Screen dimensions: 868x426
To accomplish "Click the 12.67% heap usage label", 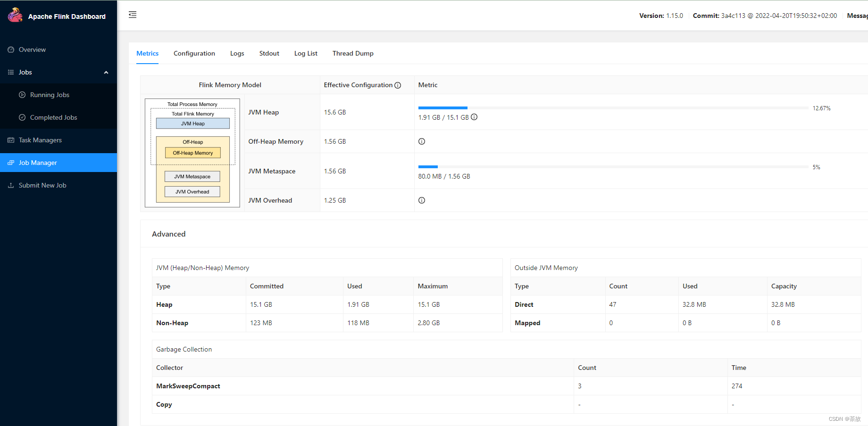I will point(821,108).
